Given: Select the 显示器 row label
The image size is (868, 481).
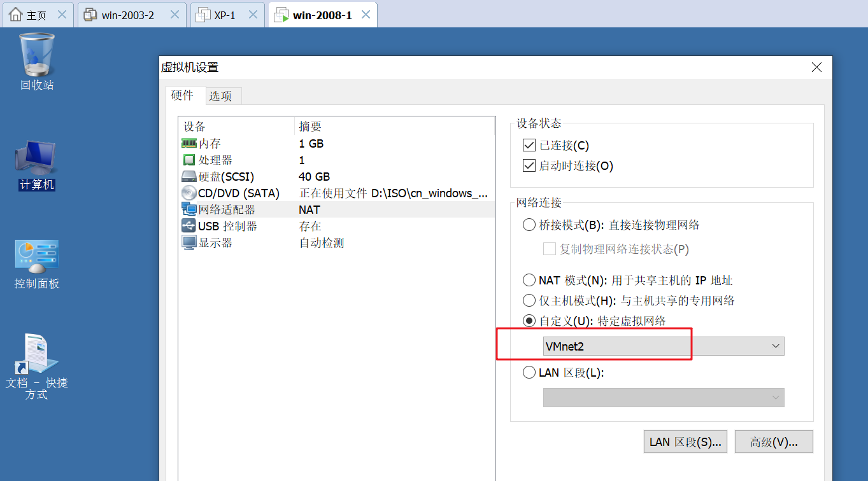Looking at the screenshot, I should 215,242.
